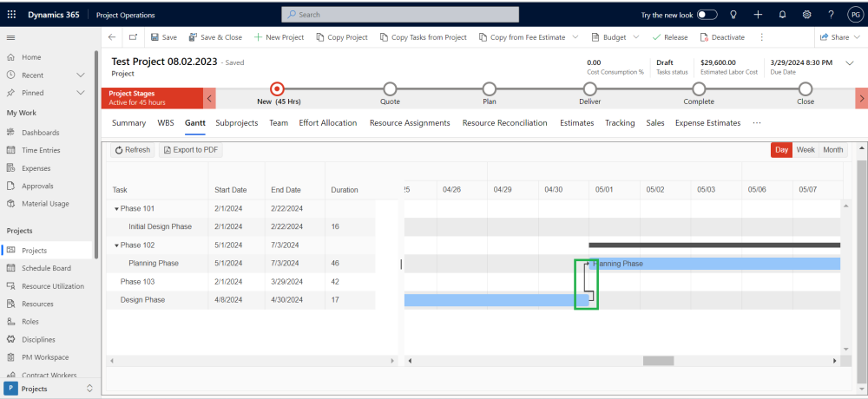Screen dimensions: 868x399
Task: Open Time Entries in the sidebar
Action: (41, 151)
